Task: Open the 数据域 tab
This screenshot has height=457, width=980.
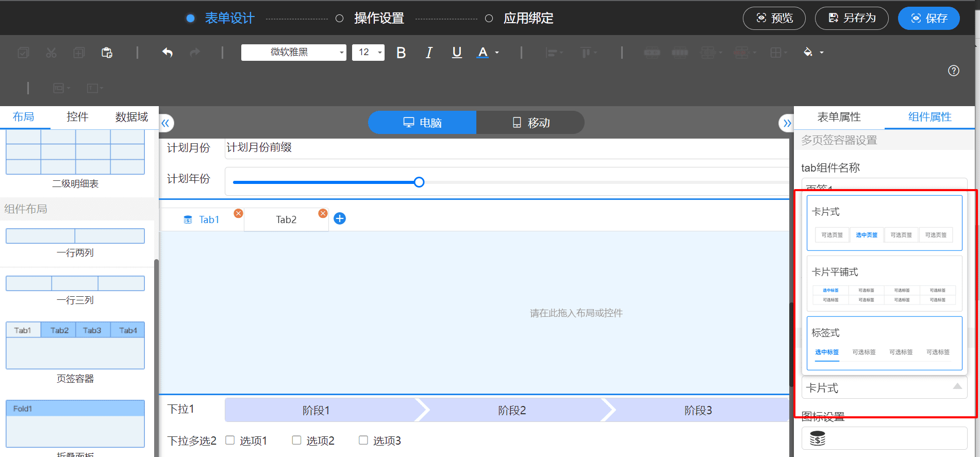Action: (x=131, y=117)
